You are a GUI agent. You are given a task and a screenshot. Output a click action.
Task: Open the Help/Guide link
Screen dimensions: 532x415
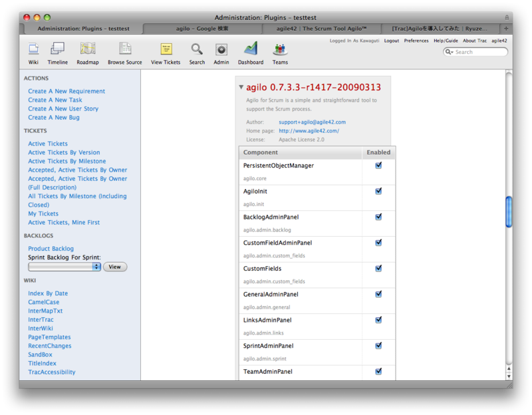[x=446, y=41]
